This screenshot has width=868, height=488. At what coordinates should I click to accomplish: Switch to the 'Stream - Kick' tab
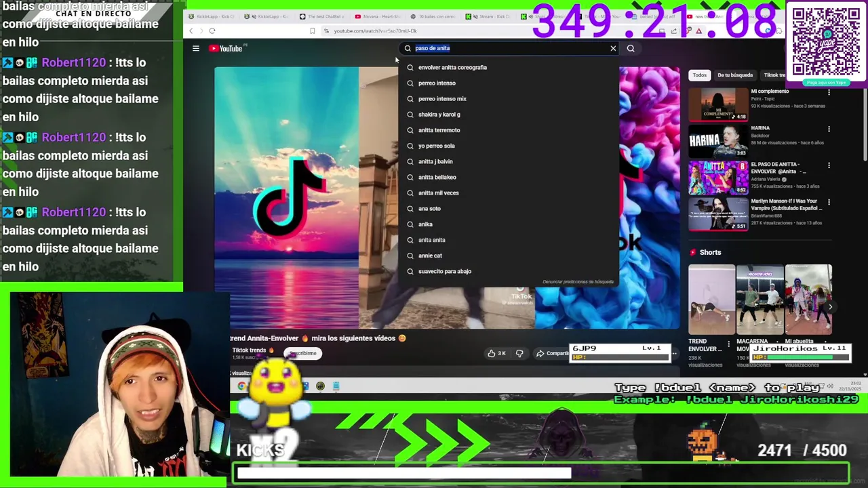(x=488, y=16)
